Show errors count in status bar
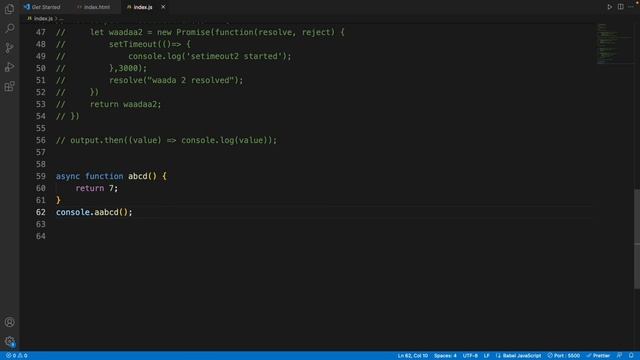The height and width of the screenshot is (360, 640). point(11,356)
